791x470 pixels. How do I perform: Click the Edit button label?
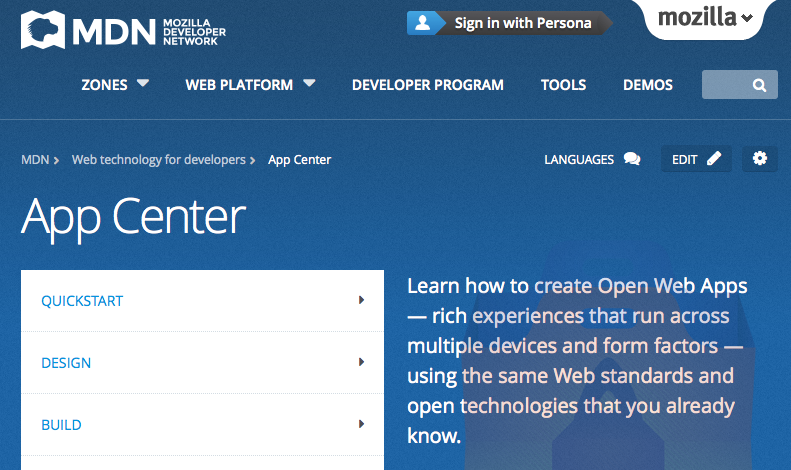685,160
